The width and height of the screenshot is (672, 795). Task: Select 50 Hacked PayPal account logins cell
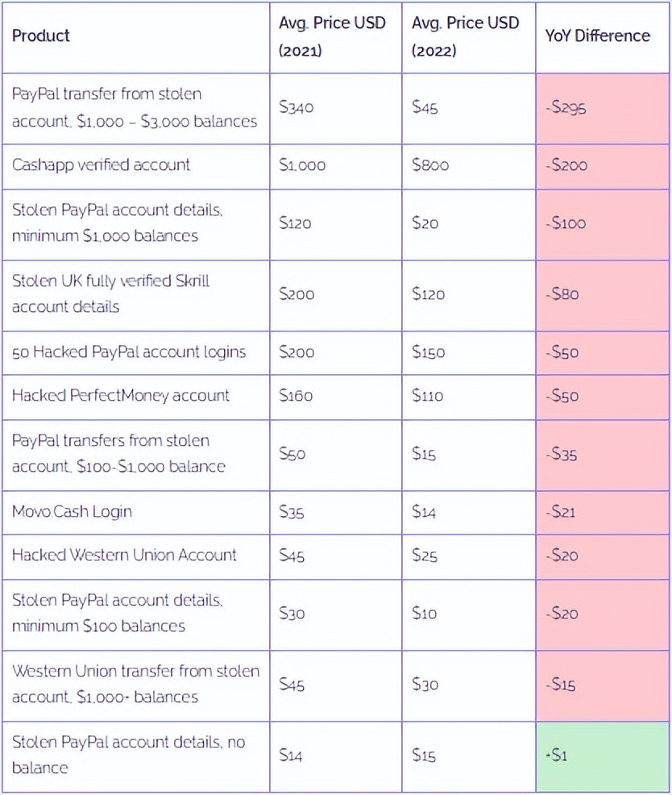click(129, 352)
